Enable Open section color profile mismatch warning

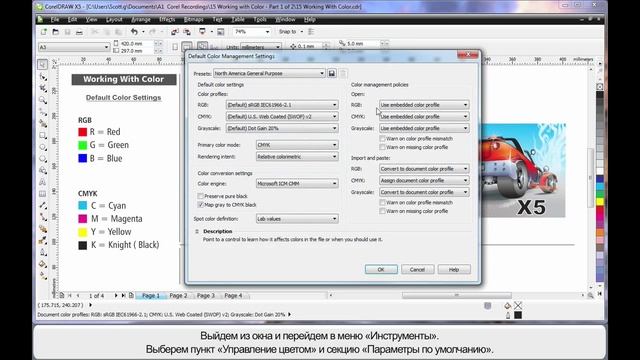click(382, 139)
